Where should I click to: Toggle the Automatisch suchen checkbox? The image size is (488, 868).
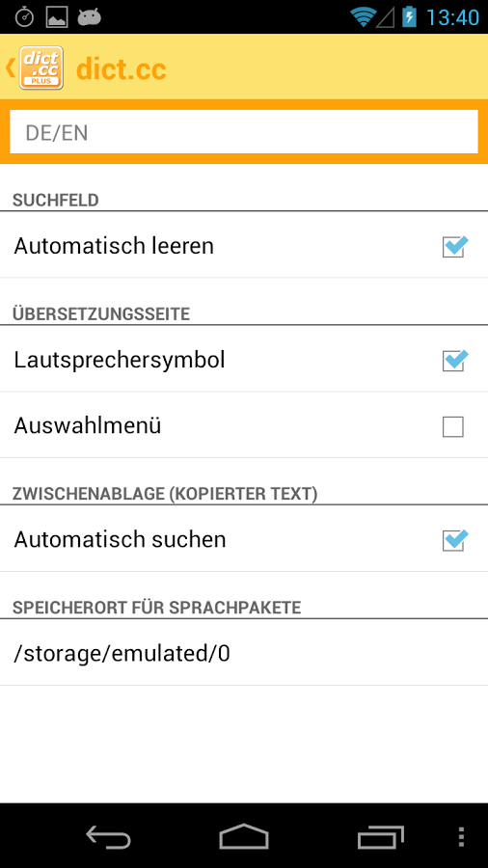(455, 540)
